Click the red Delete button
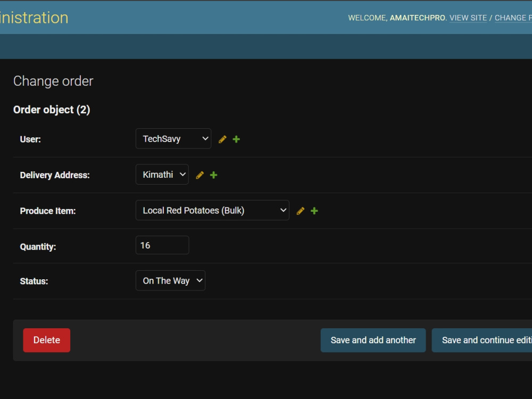Viewport: 532px width, 399px height. (47, 340)
